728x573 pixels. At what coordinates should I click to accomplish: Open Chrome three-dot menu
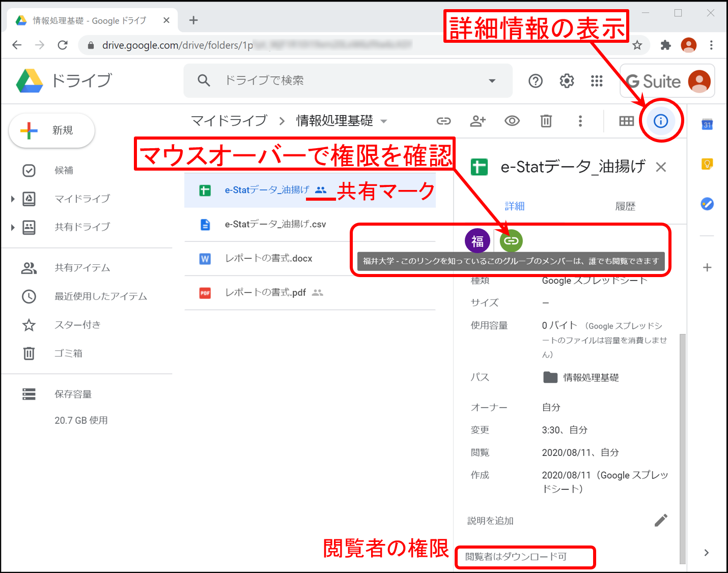711,45
